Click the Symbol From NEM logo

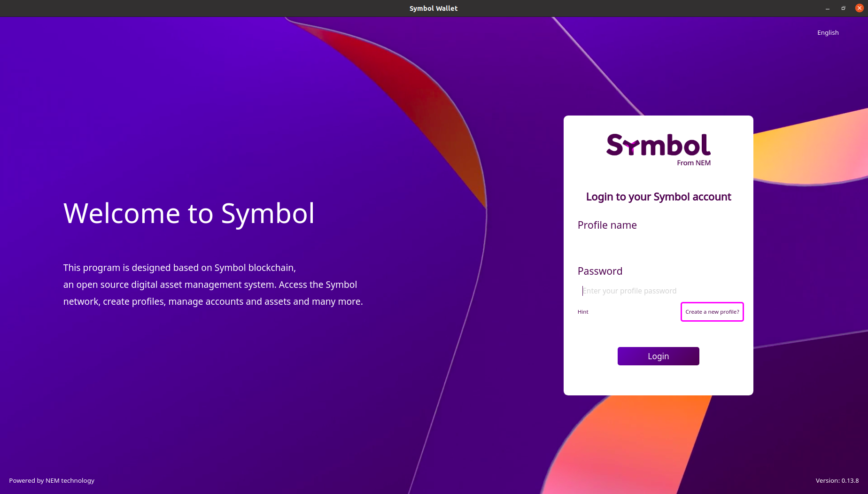[658, 150]
